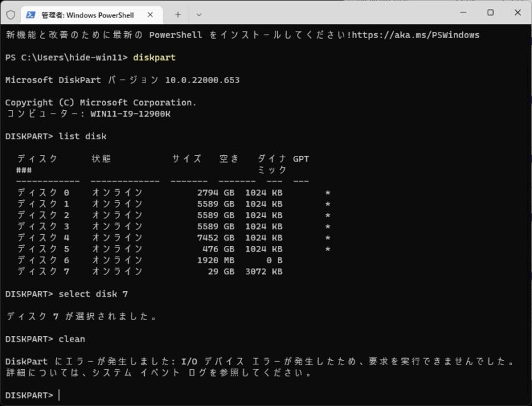Click the "clean" command text
Viewport: 532px width, 406px height.
(x=72, y=339)
